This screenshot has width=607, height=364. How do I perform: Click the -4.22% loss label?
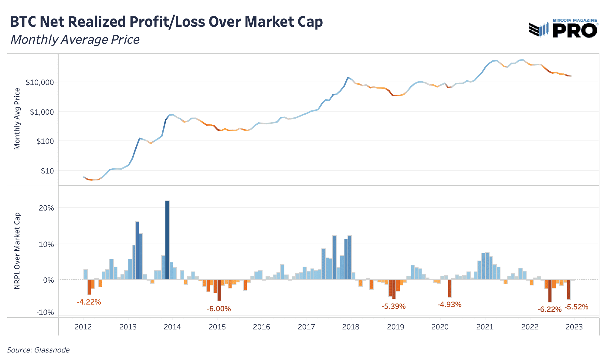coord(89,302)
